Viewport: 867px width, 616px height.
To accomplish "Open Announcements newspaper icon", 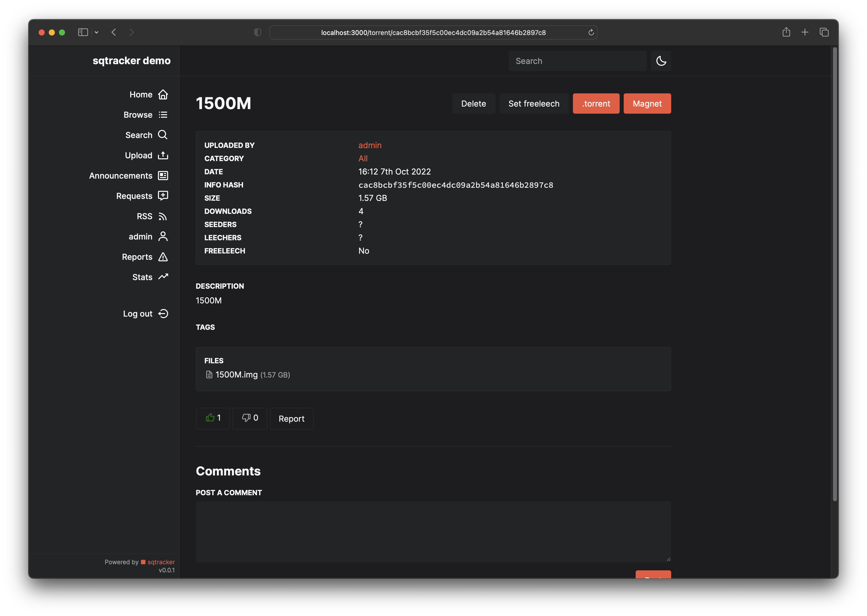I will click(x=163, y=176).
